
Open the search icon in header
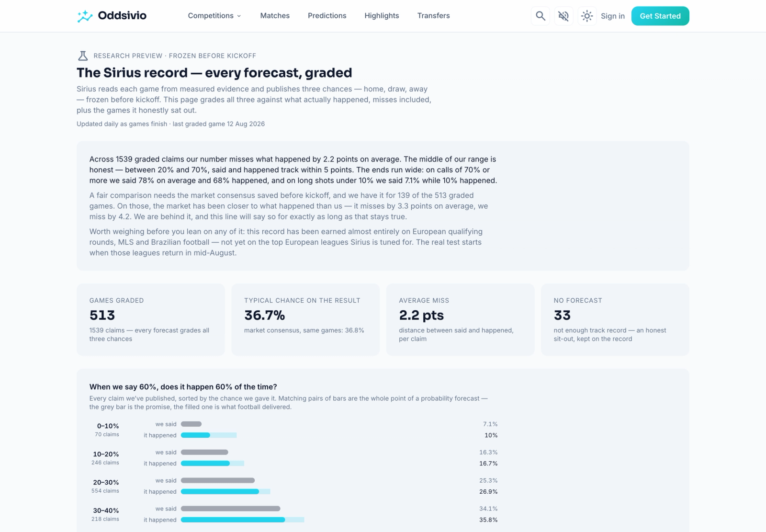pos(541,16)
